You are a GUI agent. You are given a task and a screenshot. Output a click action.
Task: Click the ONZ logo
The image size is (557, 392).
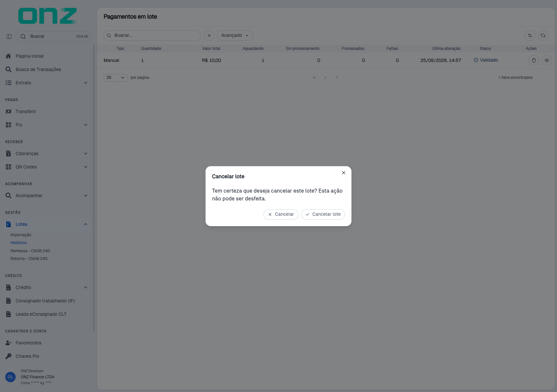[x=47, y=16]
